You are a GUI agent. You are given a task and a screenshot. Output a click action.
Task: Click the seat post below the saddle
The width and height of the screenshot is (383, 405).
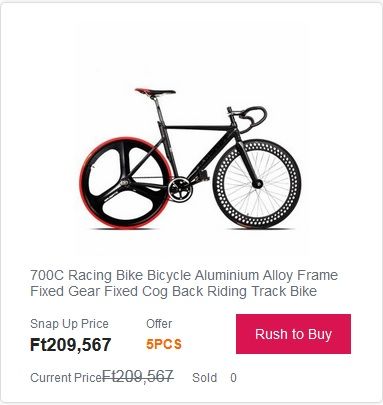159,109
